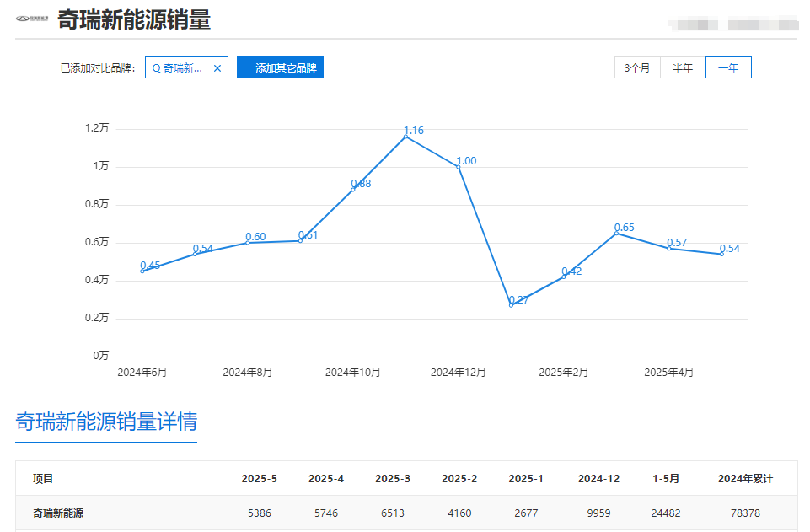Click the 项目 column header
This screenshot has height=532, width=810.
43,479
